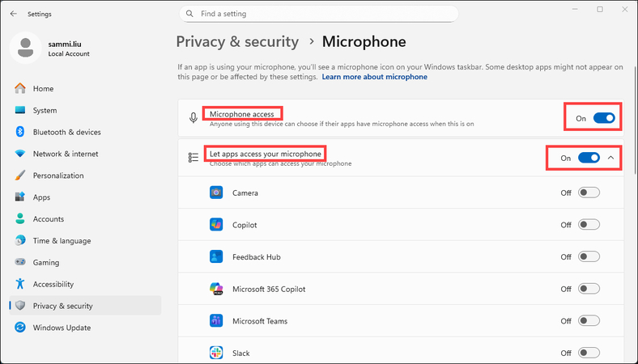Image resolution: width=638 pixels, height=364 pixels.
Task: Click Let apps access your microphone text
Action: (266, 154)
